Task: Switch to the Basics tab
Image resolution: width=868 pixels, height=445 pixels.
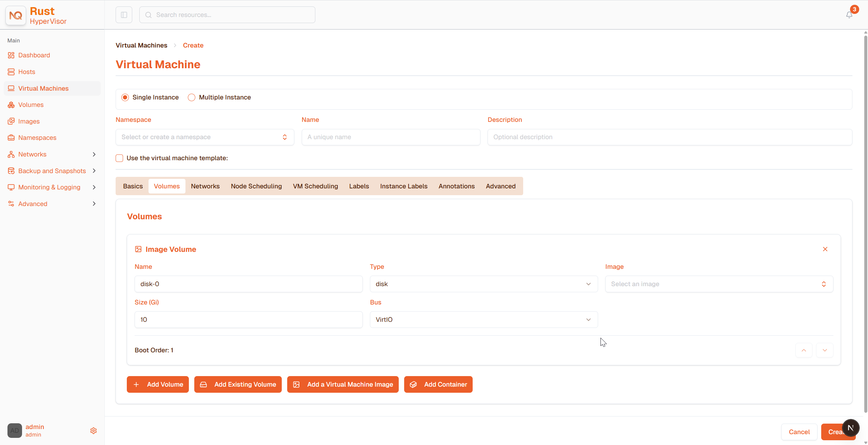Action: click(133, 186)
